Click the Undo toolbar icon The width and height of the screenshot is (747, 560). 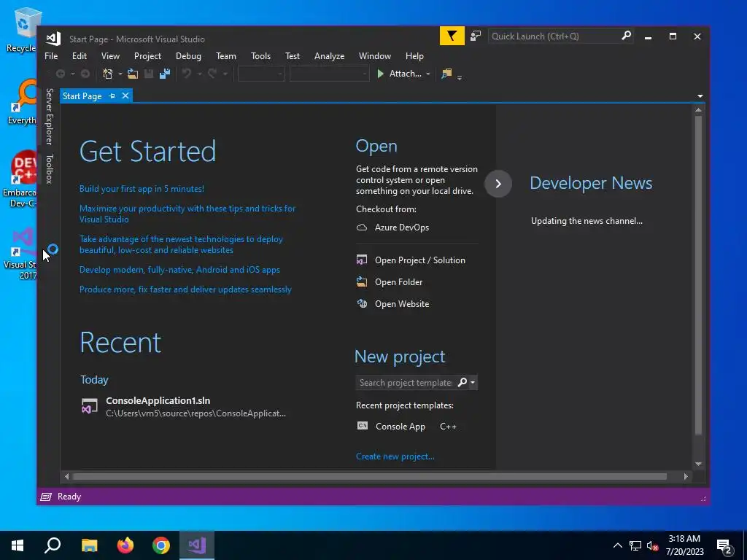[187, 74]
